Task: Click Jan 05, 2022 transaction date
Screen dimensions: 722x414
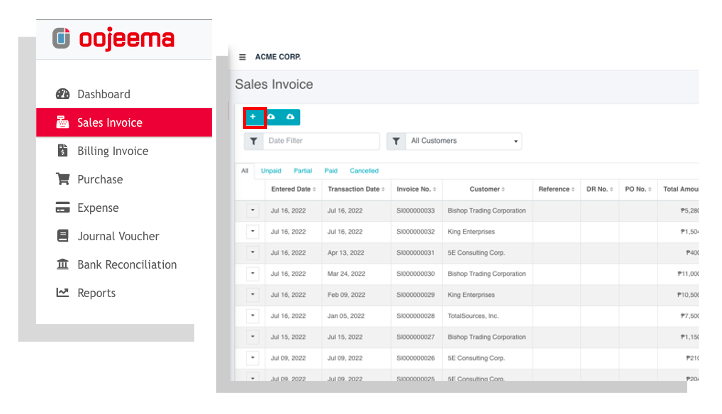Action: [x=346, y=316]
